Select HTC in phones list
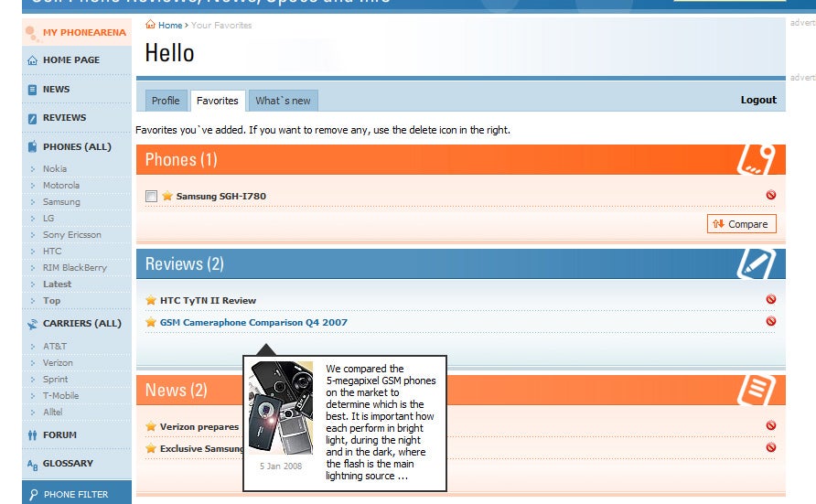 (52, 252)
